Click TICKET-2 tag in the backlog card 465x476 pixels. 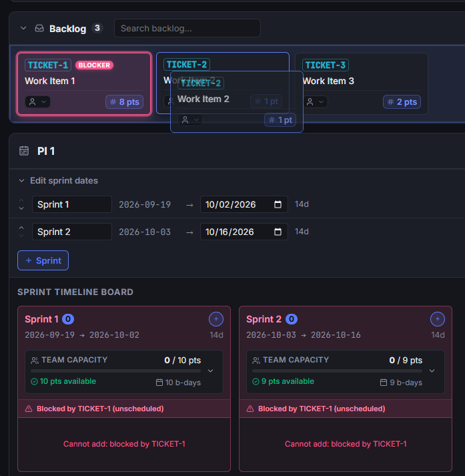[x=187, y=64]
